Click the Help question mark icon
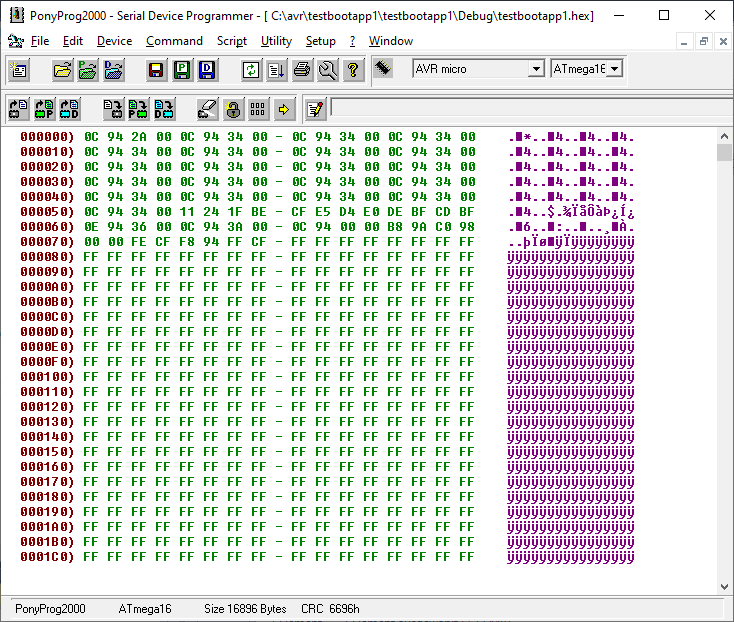The width and height of the screenshot is (734, 622). click(x=353, y=70)
